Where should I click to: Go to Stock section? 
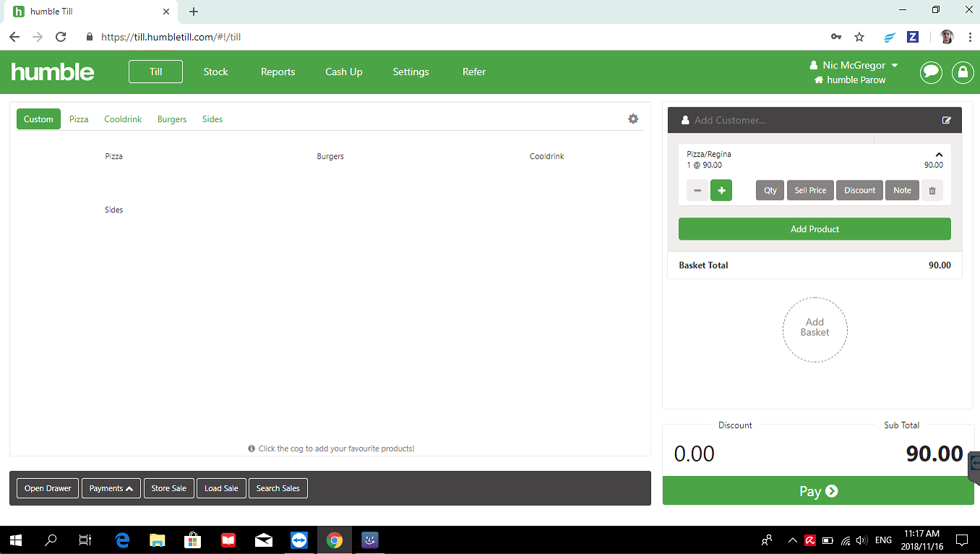(x=215, y=72)
